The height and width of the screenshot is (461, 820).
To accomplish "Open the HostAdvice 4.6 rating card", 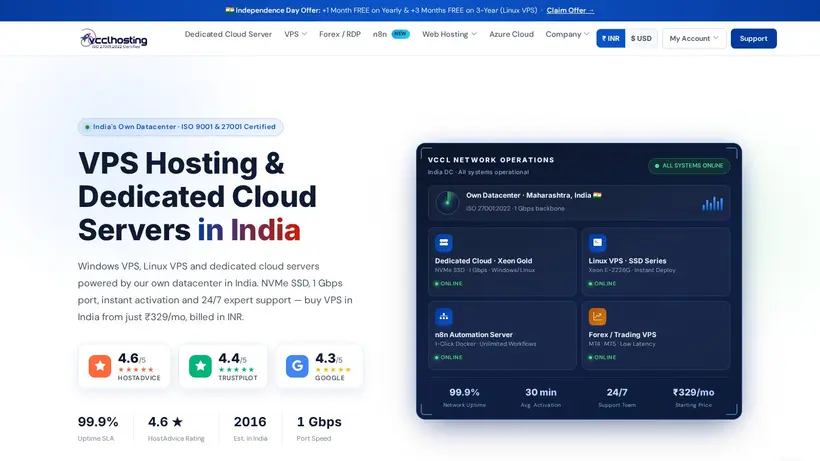I will pos(124,366).
